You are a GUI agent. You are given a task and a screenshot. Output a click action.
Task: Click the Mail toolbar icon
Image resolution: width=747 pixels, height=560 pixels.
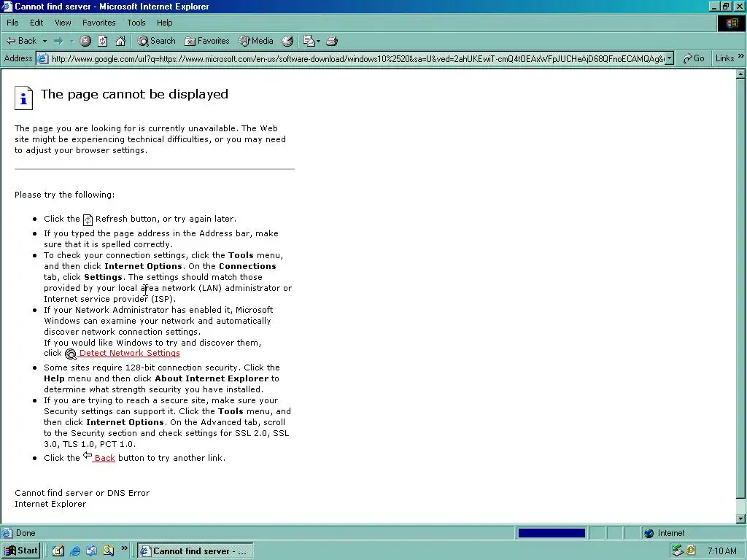(x=309, y=41)
